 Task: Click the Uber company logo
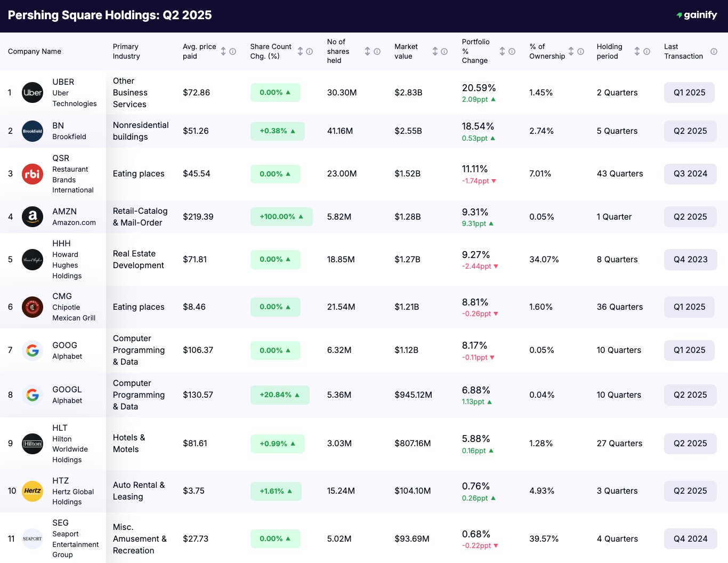pos(33,93)
